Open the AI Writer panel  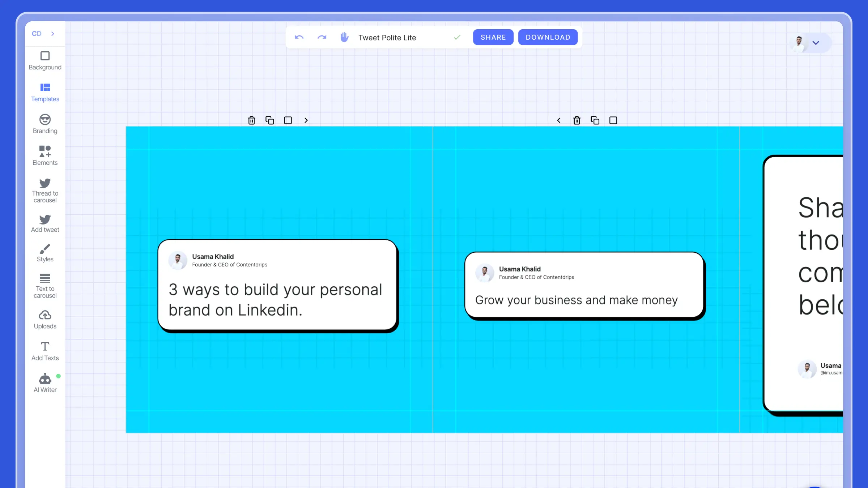coord(45,383)
